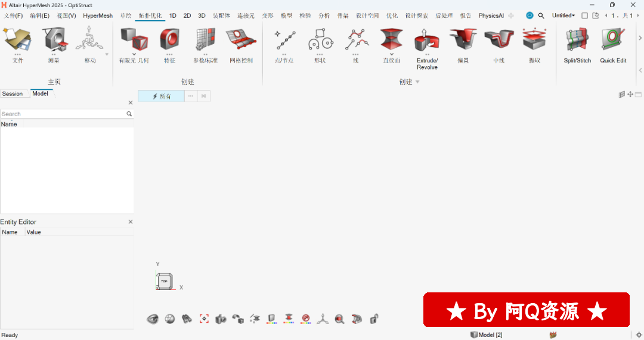This screenshot has height=340, width=644.
Task: Click the arrow-and-cube icon after the camera
Action: (x=238, y=319)
